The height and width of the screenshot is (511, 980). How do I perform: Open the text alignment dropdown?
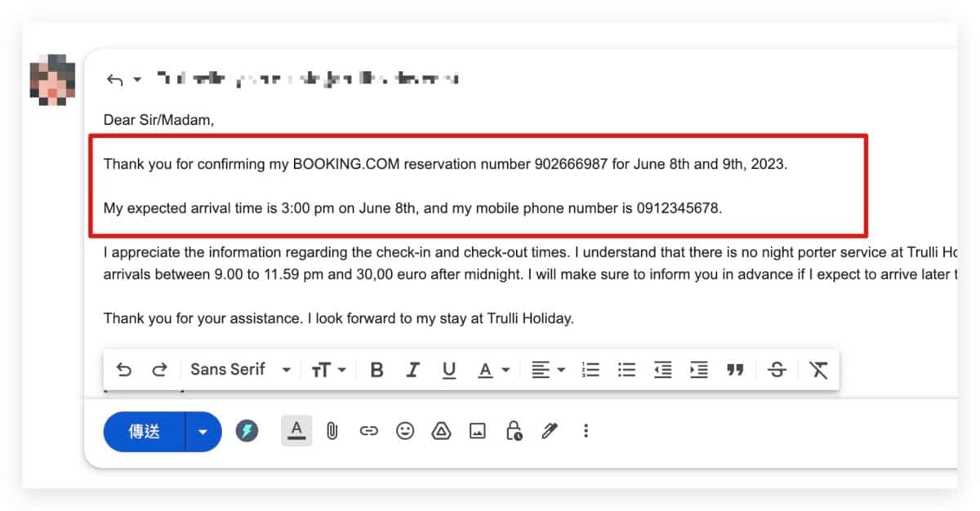(548, 370)
